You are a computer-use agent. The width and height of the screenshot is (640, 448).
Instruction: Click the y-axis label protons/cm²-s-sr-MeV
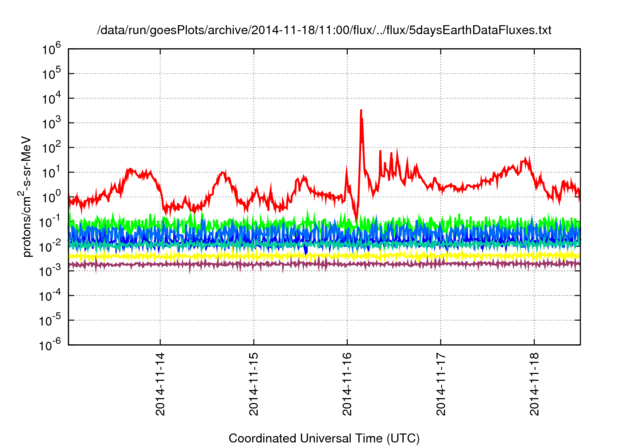point(25,196)
